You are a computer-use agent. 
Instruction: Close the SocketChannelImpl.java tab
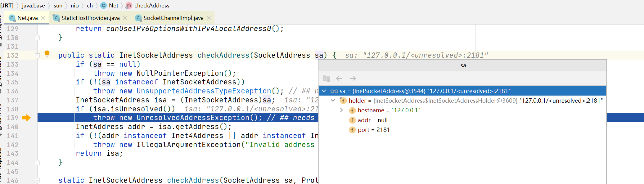(209, 18)
